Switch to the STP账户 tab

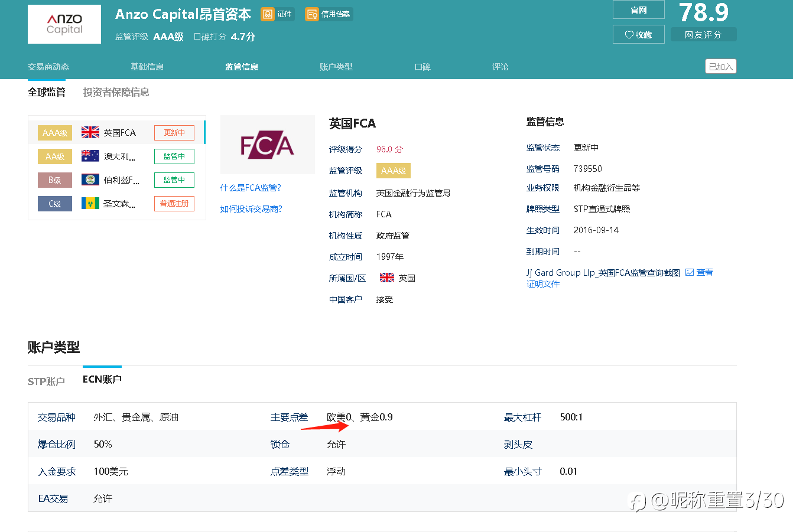46,381
